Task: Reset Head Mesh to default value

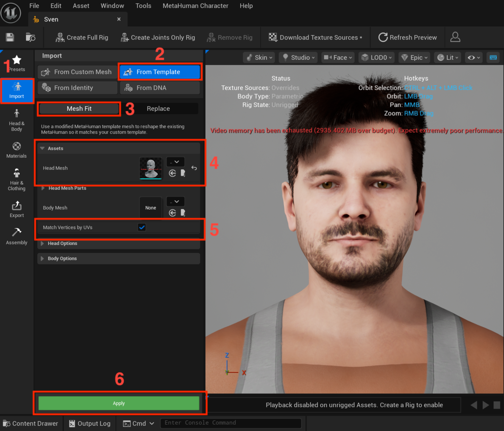Action: [x=194, y=168]
